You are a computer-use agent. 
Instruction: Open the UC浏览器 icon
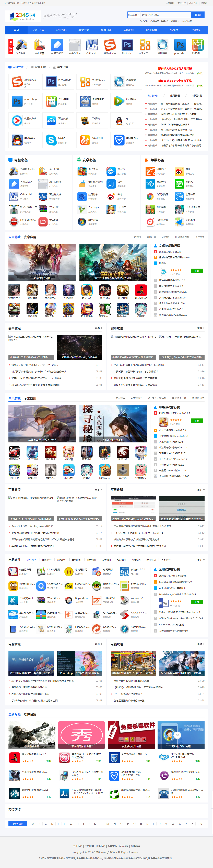coord(85,139)
